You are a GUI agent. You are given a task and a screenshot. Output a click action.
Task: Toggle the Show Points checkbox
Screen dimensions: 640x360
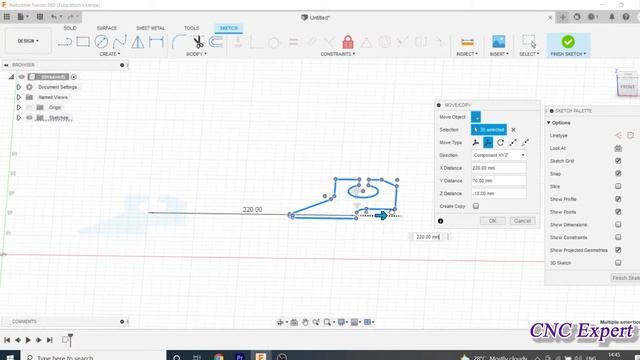pyautogui.click(x=618, y=212)
